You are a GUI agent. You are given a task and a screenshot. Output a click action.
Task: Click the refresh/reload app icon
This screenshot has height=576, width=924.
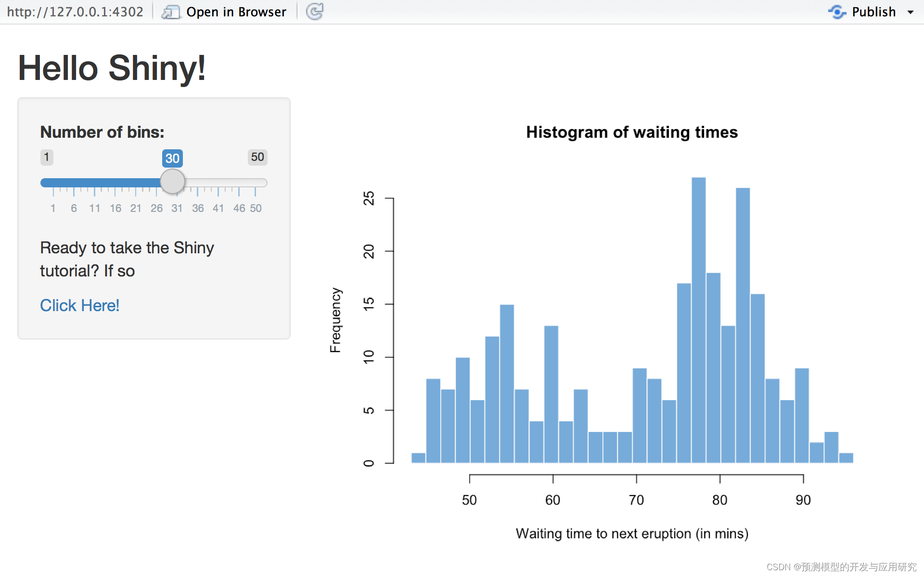(x=315, y=11)
